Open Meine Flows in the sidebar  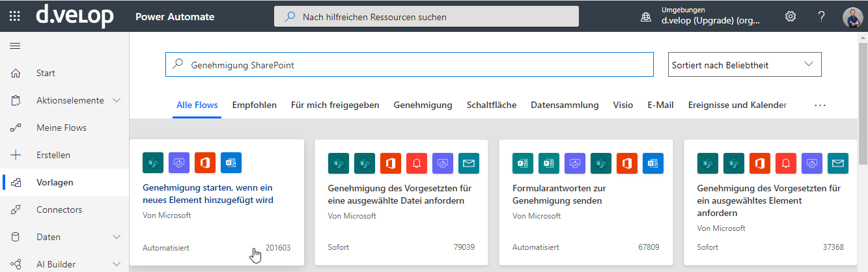64,128
